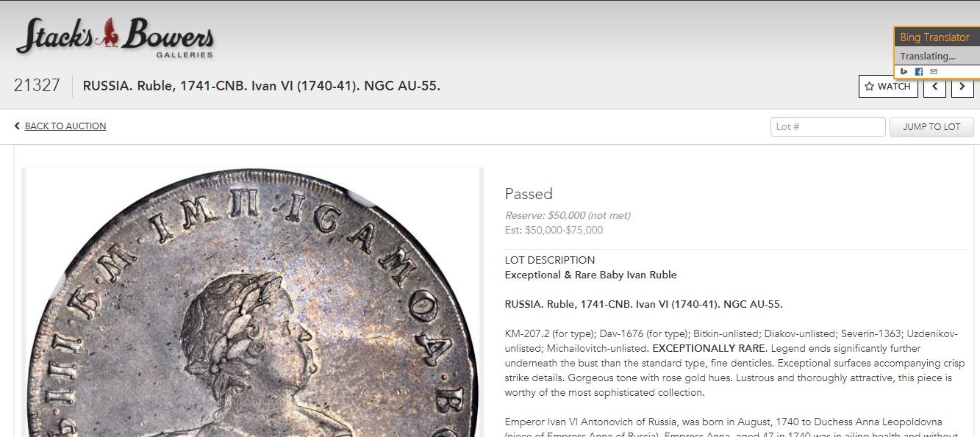Click the Stack's Bowers Galleries logo
The height and width of the screenshot is (437, 980).
point(115,37)
